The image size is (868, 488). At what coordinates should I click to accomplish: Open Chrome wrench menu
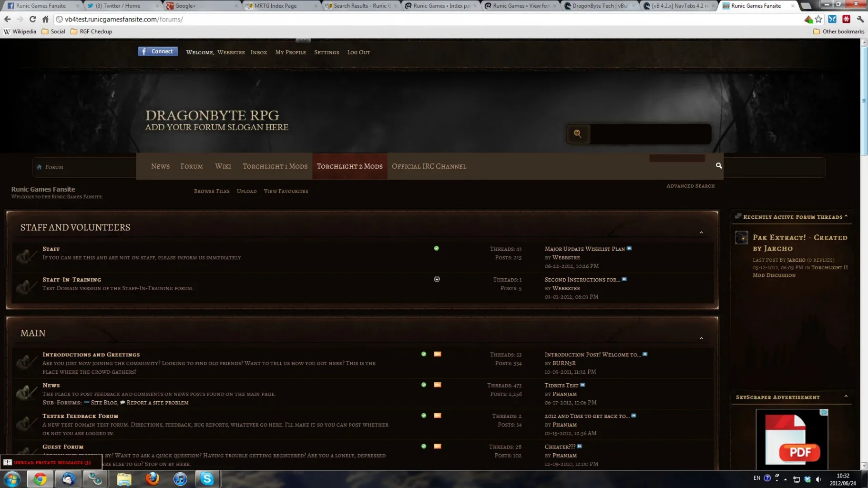tap(860, 19)
